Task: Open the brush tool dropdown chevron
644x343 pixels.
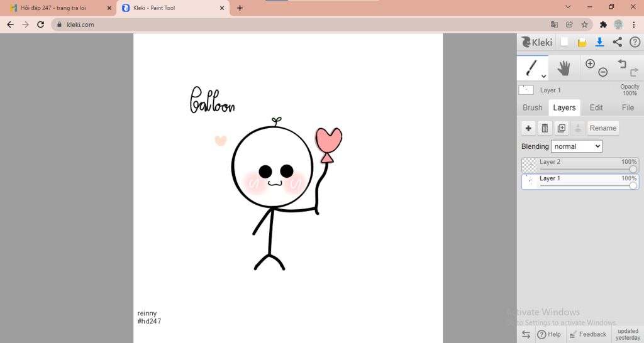Action: (544, 76)
